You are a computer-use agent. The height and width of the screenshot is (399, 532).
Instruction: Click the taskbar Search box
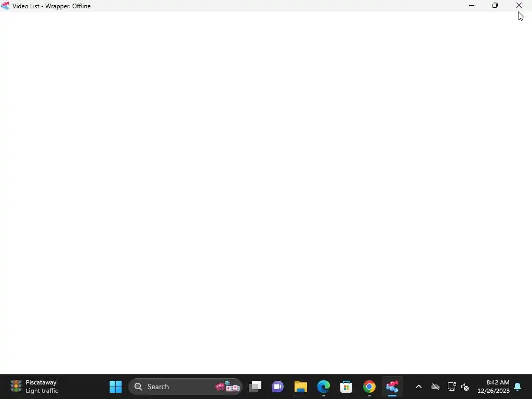point(185,387)
